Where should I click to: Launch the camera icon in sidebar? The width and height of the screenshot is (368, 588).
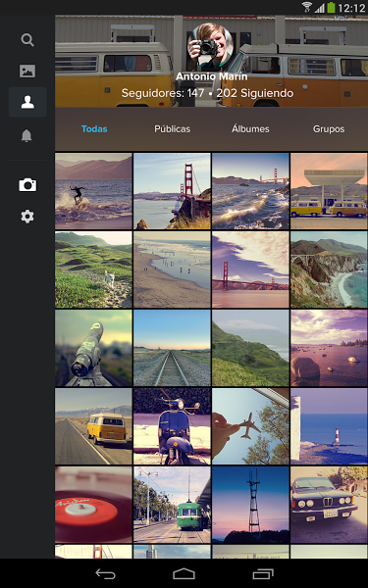[27, 185]
